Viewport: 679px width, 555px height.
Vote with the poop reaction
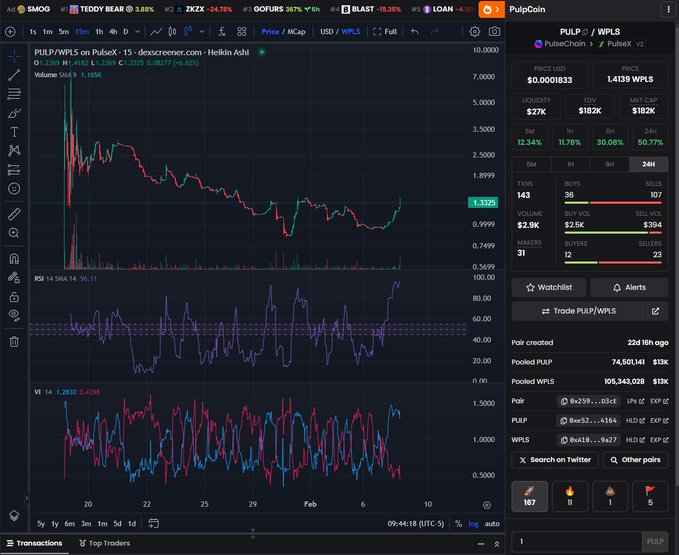[610, 496]
